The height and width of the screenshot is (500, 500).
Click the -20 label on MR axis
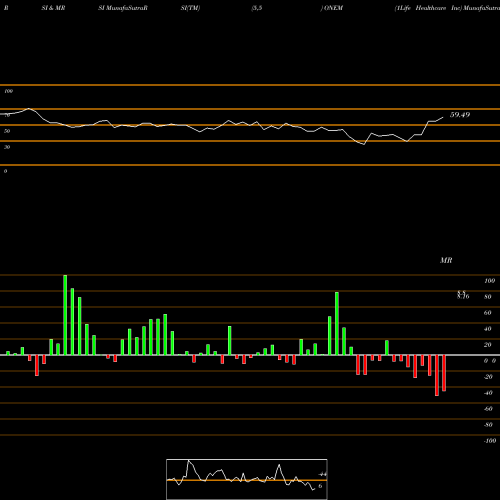488,377
